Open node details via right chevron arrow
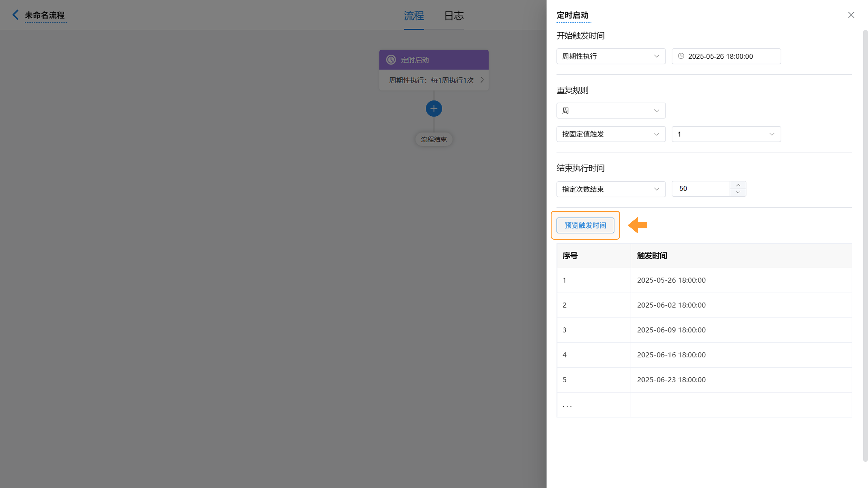868x488 pixels. click(x=482, y=80)
